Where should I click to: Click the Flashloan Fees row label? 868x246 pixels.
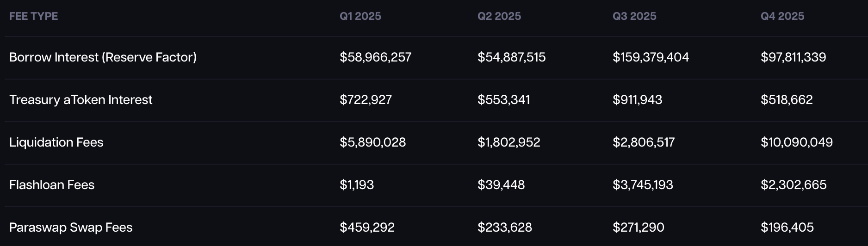click(x=52, y=185)
